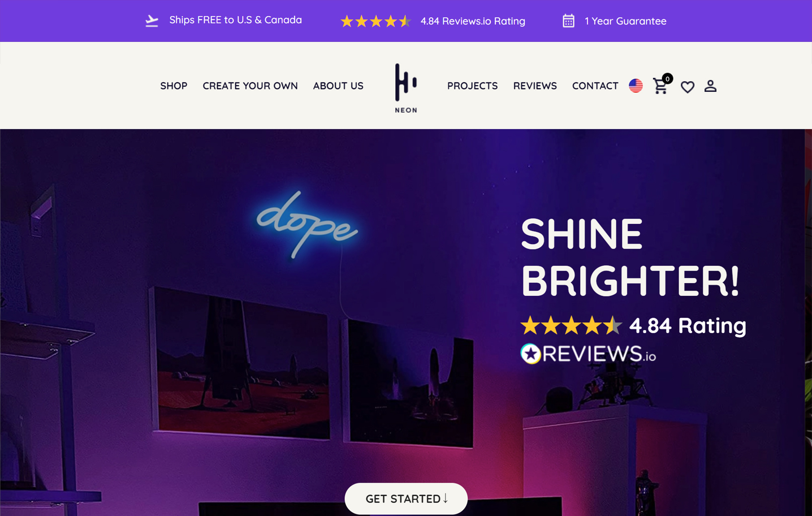Navigate to REVIEWS page
Screen dimensions: 812x516
click(x=535, y=86)
